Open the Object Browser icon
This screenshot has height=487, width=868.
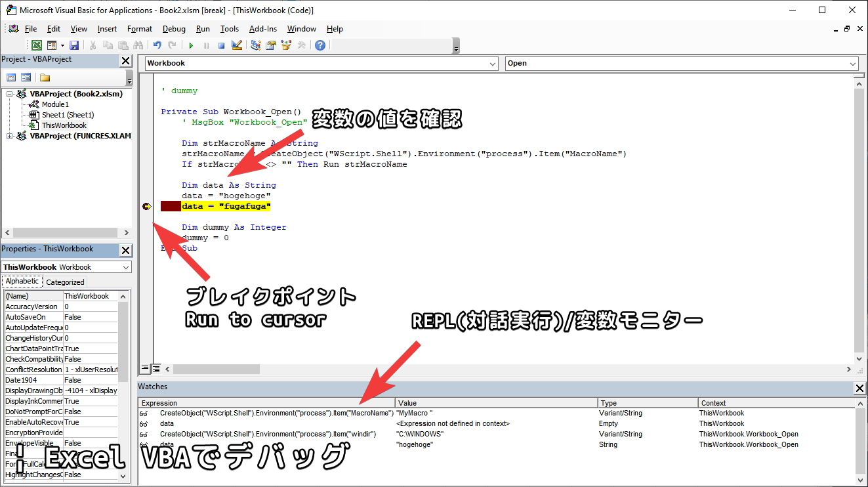click(286, 45)
